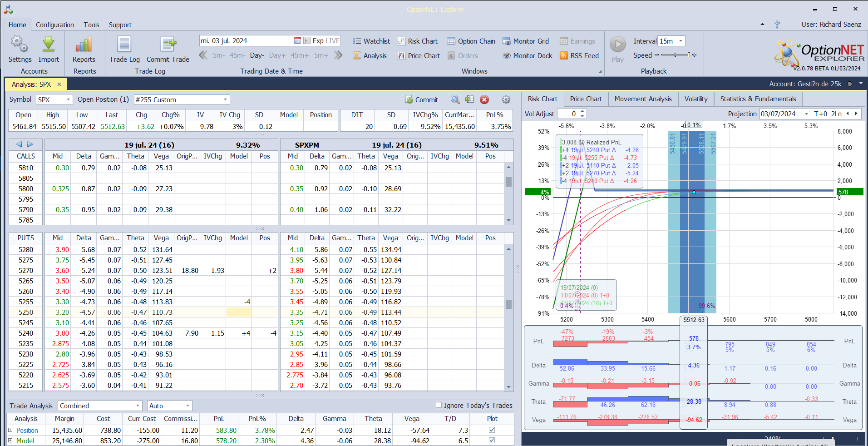Open the RSS Feed window
This screenshot has width=868, height=446.
579,56
